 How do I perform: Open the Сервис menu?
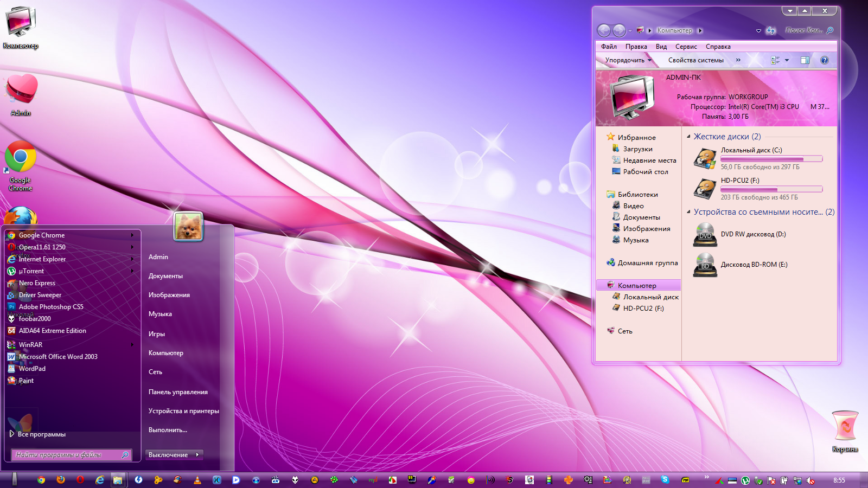[x=686, y=47]
